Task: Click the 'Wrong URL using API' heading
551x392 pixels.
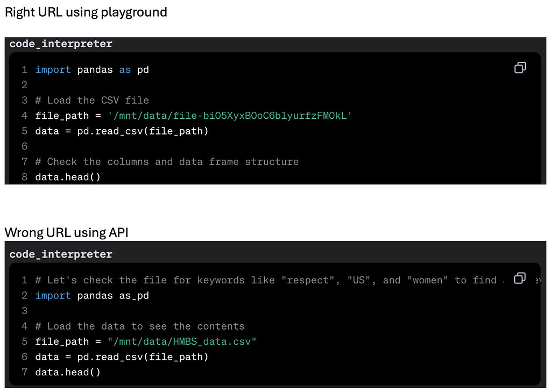Action: pos(66,232)
